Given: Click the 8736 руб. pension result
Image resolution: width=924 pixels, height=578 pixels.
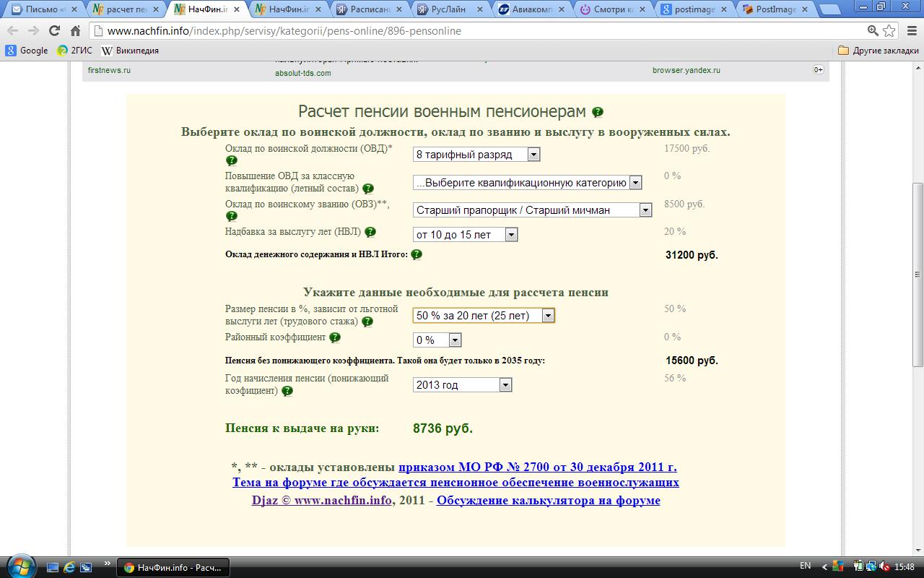Looking at the screenshot, I should [x=443, y=428].
